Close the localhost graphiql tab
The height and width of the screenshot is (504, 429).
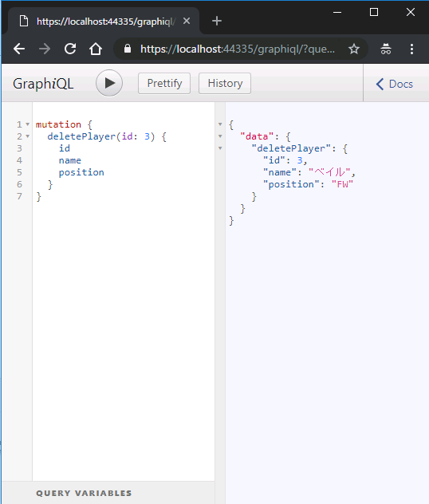click(187, 22)
